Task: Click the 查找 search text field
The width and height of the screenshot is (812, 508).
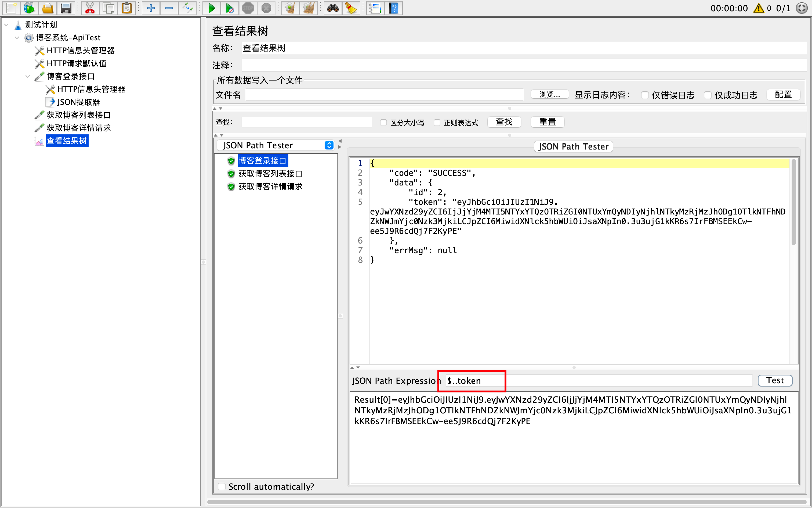Action: click(x=306, y=122)
